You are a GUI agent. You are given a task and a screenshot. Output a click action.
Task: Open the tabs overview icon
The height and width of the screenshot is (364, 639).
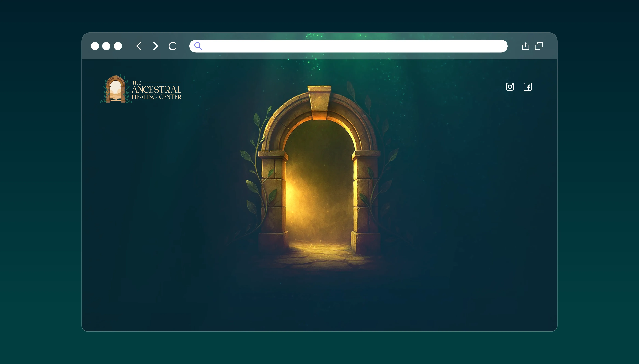click(x=539, y=46)
